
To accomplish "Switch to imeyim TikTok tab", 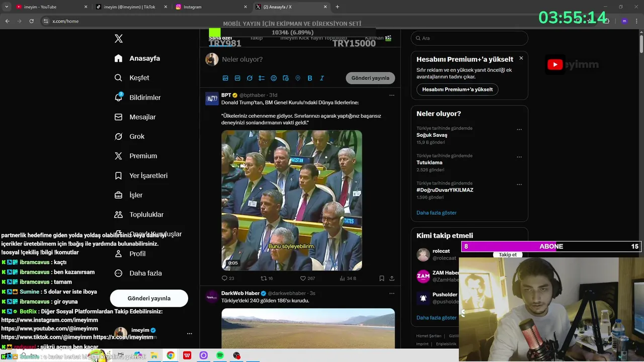I will [x=131, y=7].
